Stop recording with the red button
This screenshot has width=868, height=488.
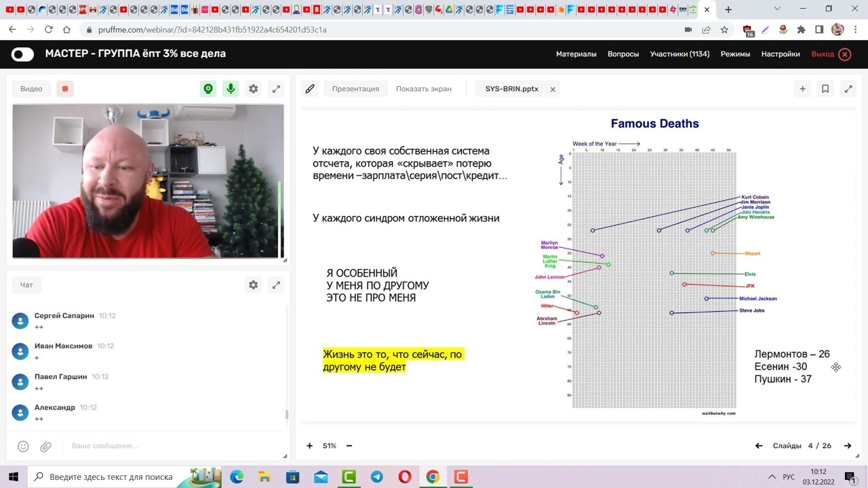(65, 89)
